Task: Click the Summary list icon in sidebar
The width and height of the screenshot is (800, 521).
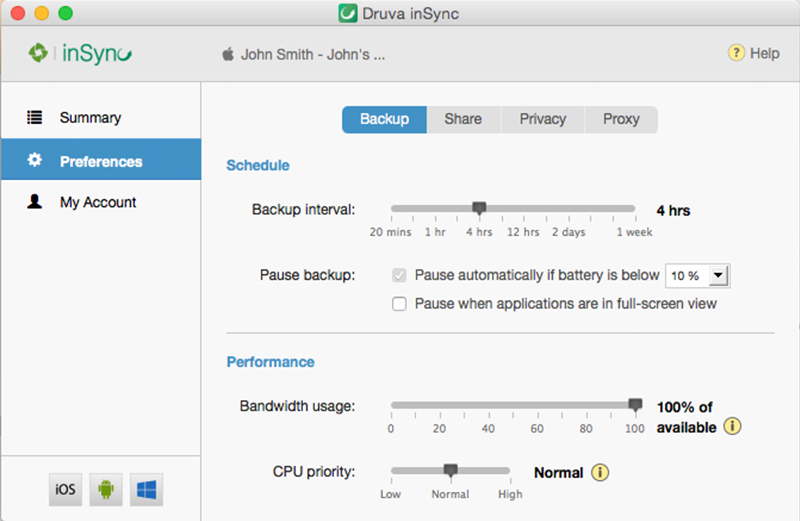Action: click(35, 117)
